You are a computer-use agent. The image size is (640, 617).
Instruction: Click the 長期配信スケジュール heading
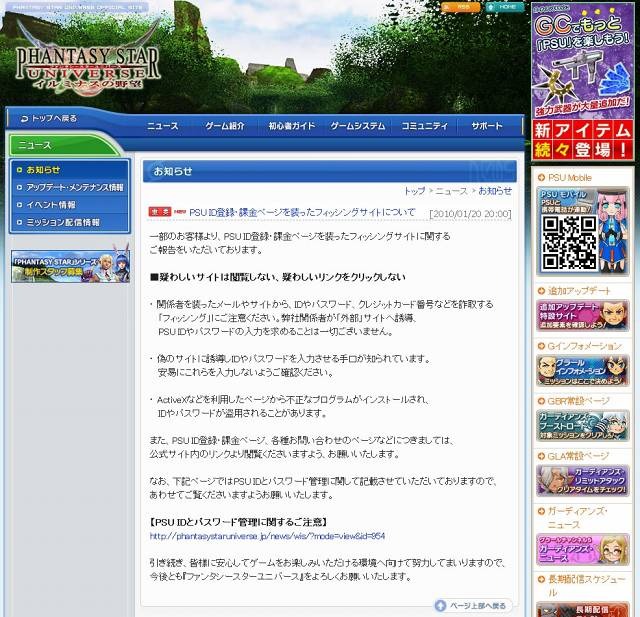[587, 585]
